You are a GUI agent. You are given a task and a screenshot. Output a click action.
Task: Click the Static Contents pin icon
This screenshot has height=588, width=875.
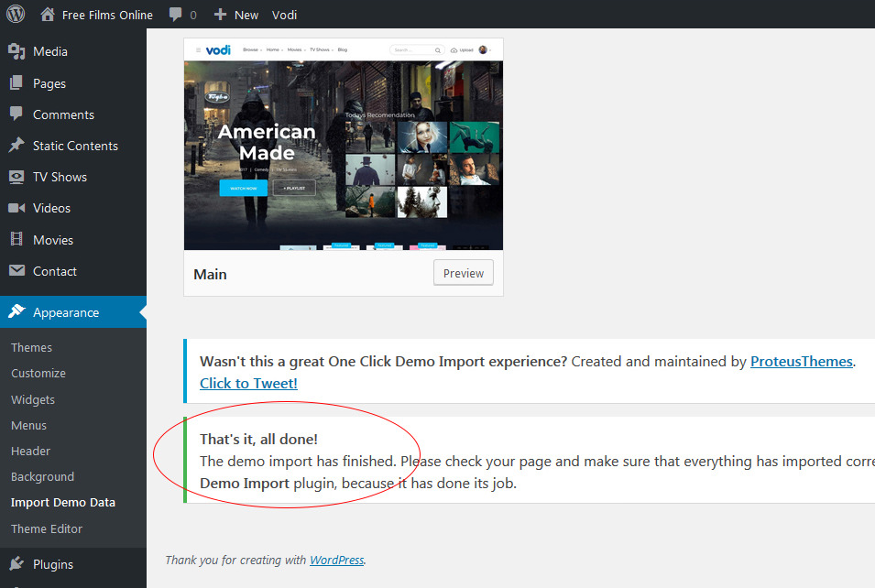16,145
